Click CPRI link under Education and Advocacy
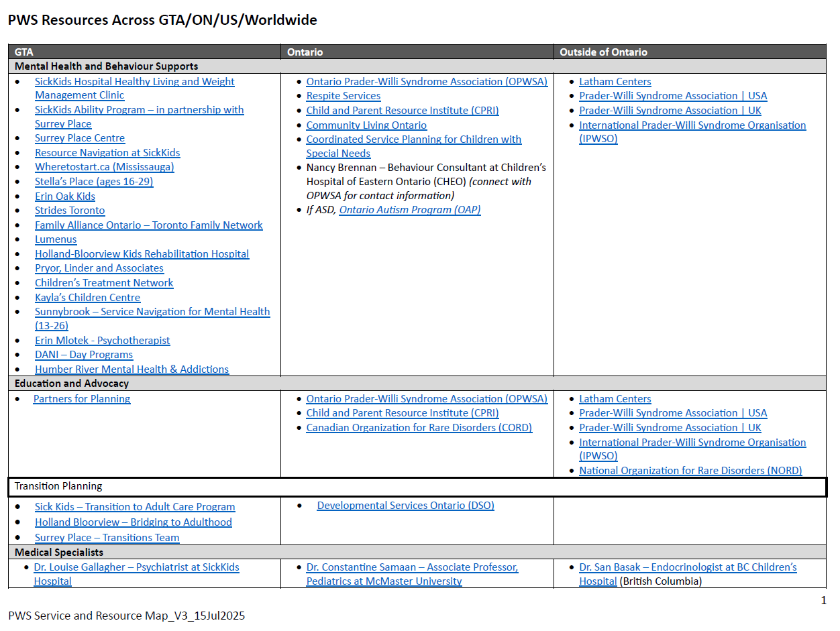 (403, 413)
